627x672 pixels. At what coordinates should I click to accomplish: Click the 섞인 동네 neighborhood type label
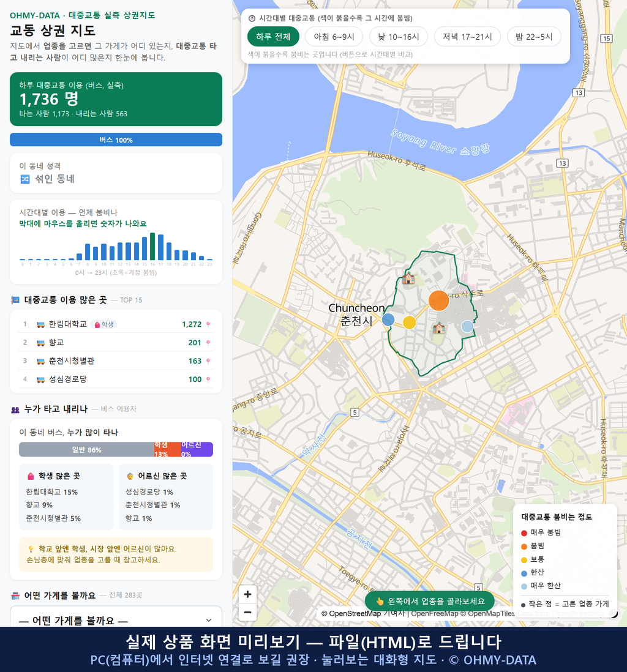tap(55, 179)
